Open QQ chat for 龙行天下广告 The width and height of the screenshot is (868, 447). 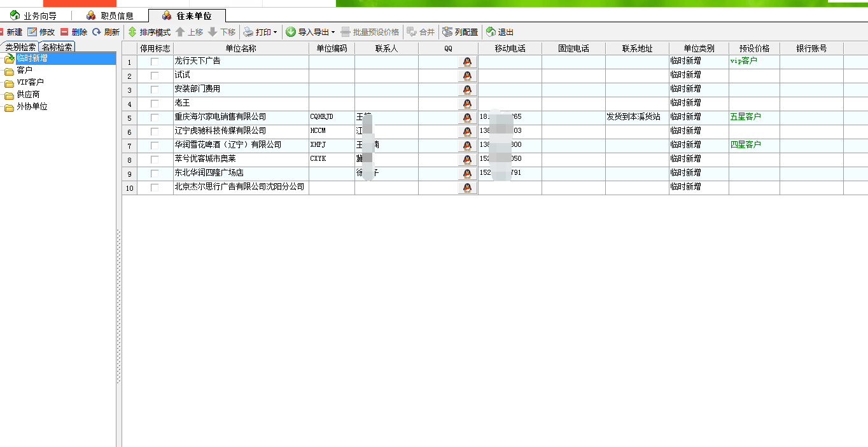point(467,62)
